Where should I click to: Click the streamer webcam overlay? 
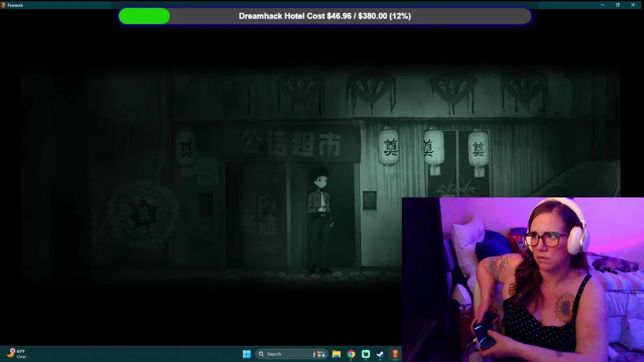[523, 280]
